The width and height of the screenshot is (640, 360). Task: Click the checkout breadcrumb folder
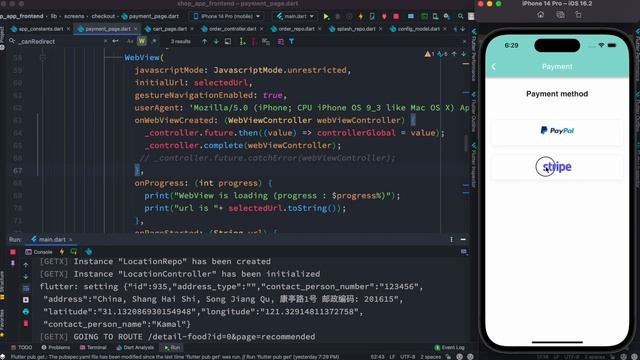(x=103, y=16)
